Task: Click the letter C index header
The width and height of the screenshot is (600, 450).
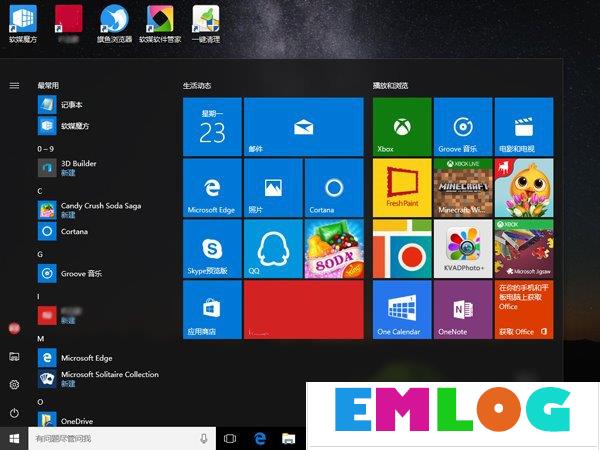Action: [x=40, y=191]
